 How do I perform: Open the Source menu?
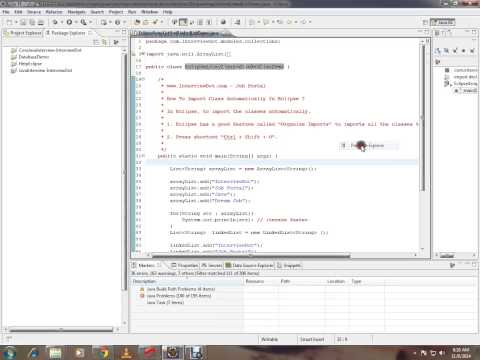click(34, 12)
